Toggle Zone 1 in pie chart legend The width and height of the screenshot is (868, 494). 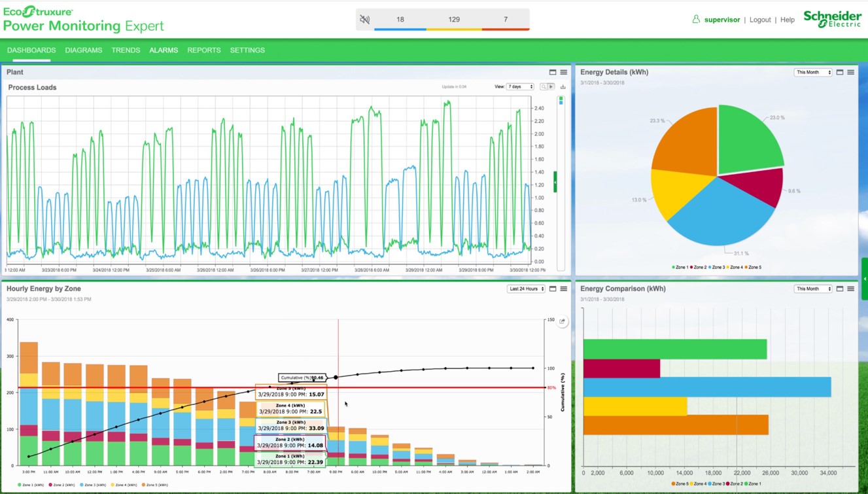click(x=680, y=267)
